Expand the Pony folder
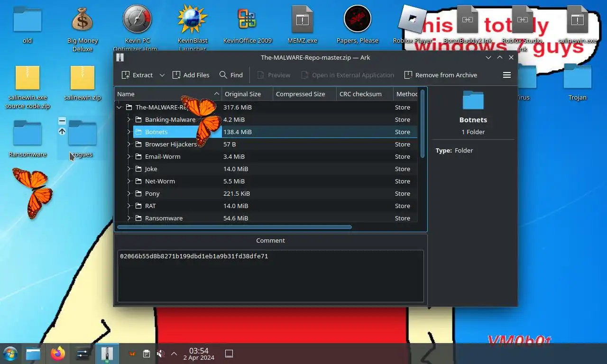The height and width of the screenshot is (364, 607). (129, 193)
